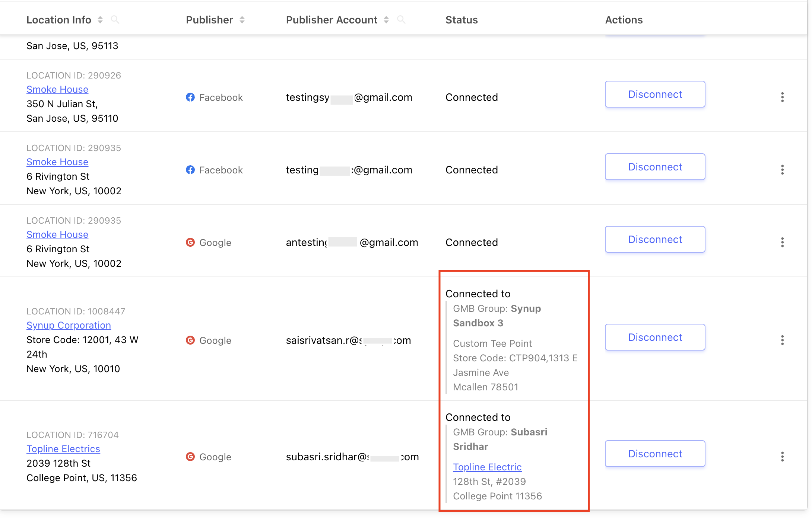
Task: Click the Connected status in the antesting row
Action: coord(472,242)
